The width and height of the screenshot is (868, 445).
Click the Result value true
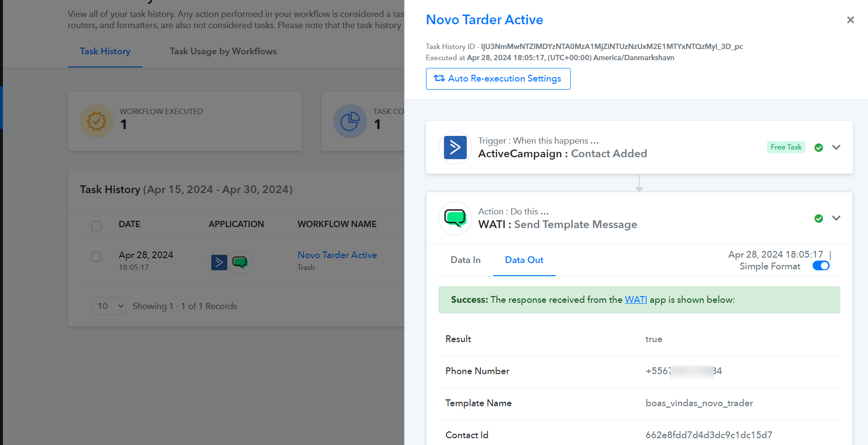tap(653, 339)
